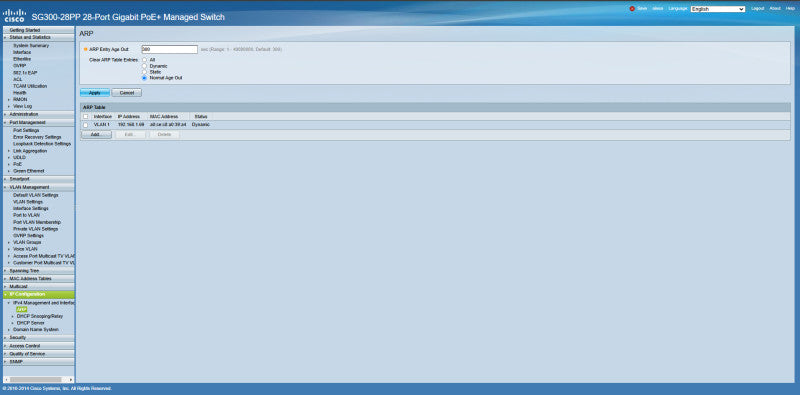Open the Etherlike statistics page
This screenshot has width=800, height=395.
22,59
